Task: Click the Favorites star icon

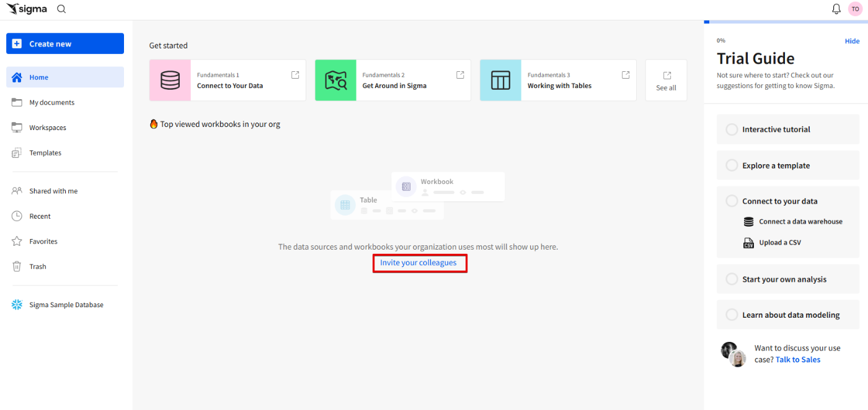Action: click(17, 242)
